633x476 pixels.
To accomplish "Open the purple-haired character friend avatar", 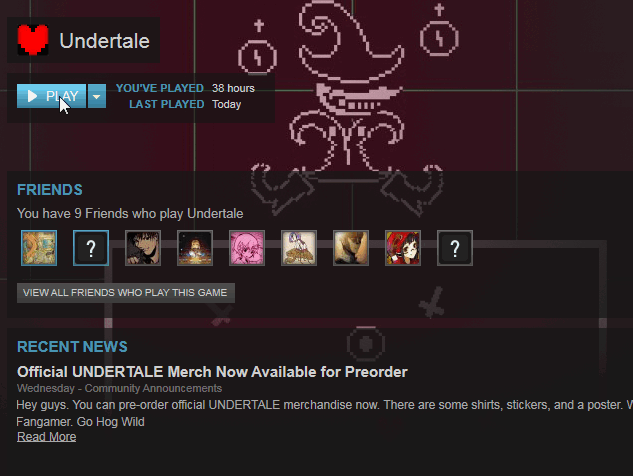I will coord(299,248).
